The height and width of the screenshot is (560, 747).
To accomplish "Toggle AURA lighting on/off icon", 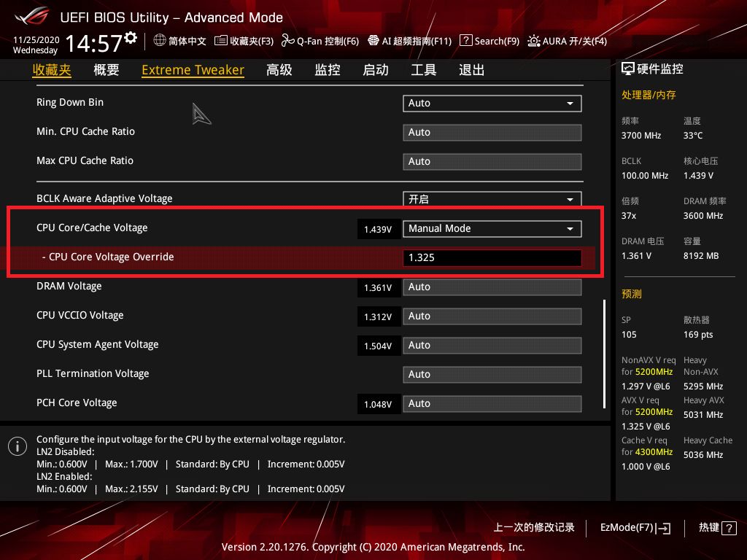I will pyautogui.click(x=534, y=41).
